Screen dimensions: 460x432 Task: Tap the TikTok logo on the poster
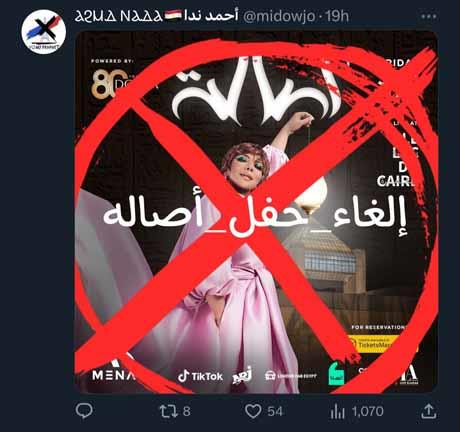(200, 377)
